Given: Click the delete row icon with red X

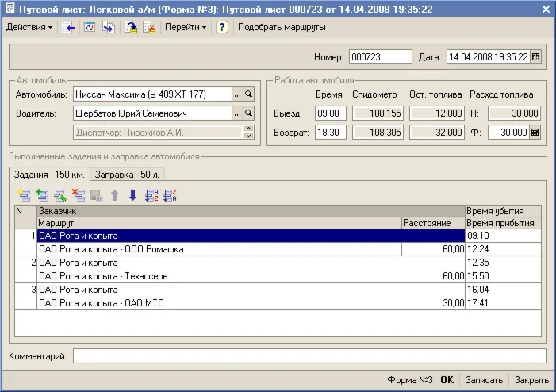Looking at the screenshot, I should pyautogui.click(x=78, y=195).
